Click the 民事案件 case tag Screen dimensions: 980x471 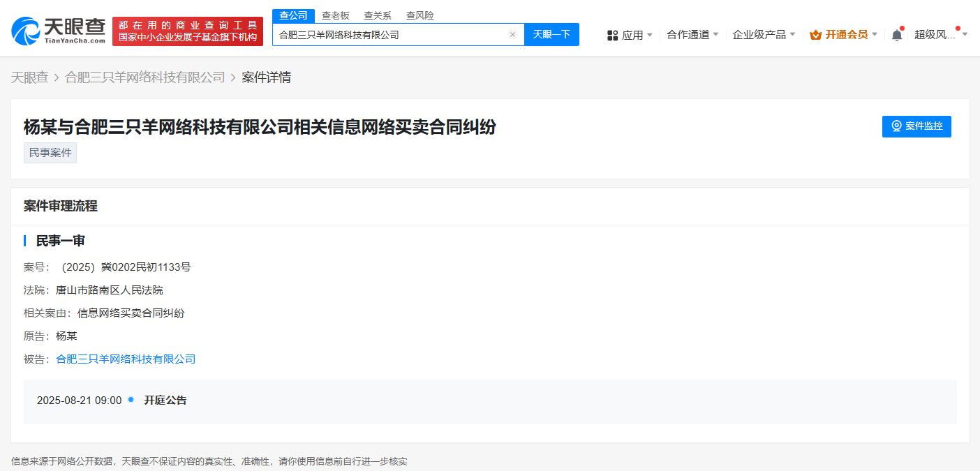50,152
